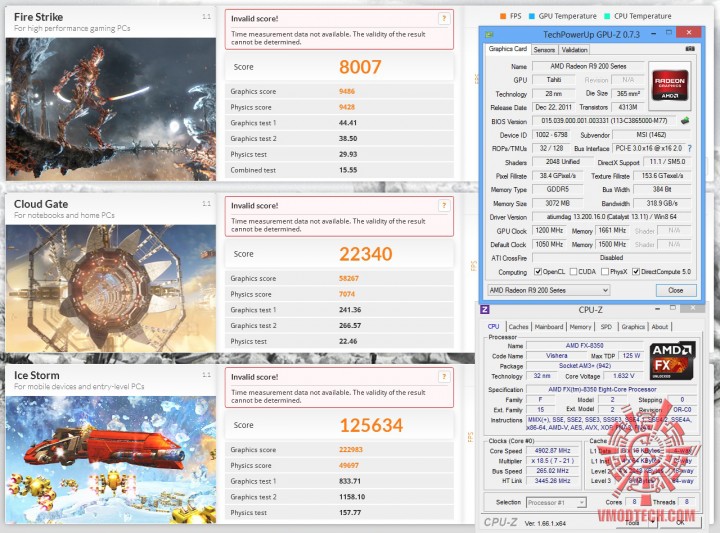720x533 pixels.
Task: Toggle the OpenCL checkbox in GPU-Z
Action: coord(537,272)
